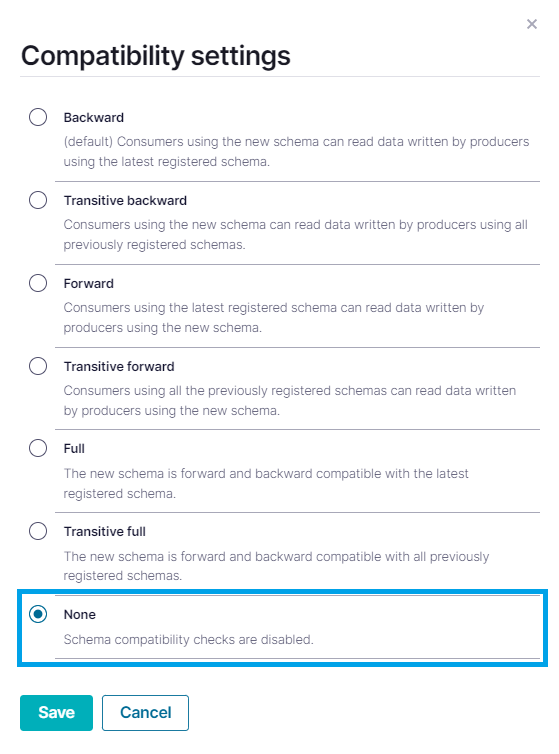Click the None option label
This screenshot has width=559, height=754.
point(80,615)
